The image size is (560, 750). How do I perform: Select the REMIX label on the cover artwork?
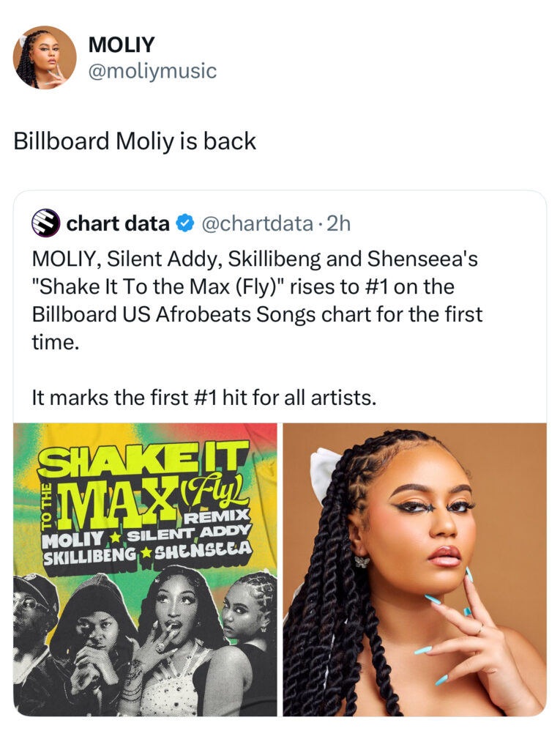pos(217,516)
